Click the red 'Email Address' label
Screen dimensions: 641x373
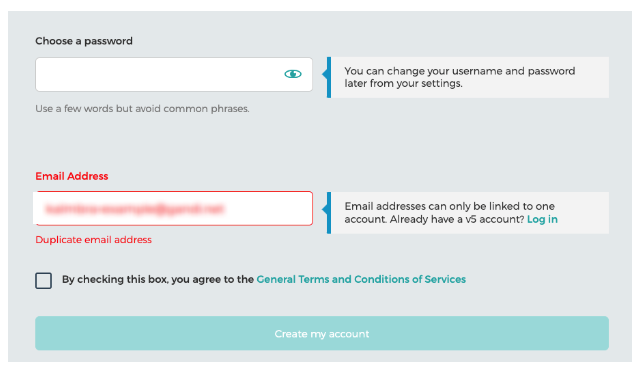tap(72, 176)
